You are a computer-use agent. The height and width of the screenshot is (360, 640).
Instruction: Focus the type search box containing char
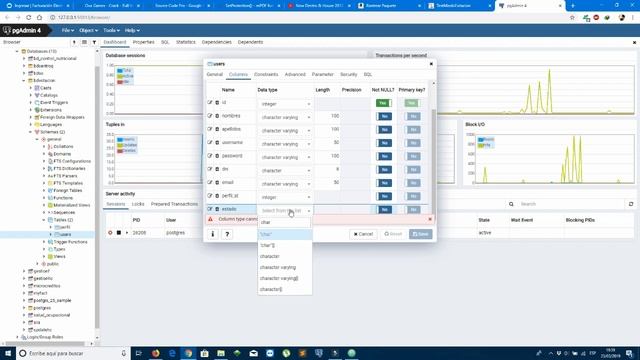click(x=284, y=222)
